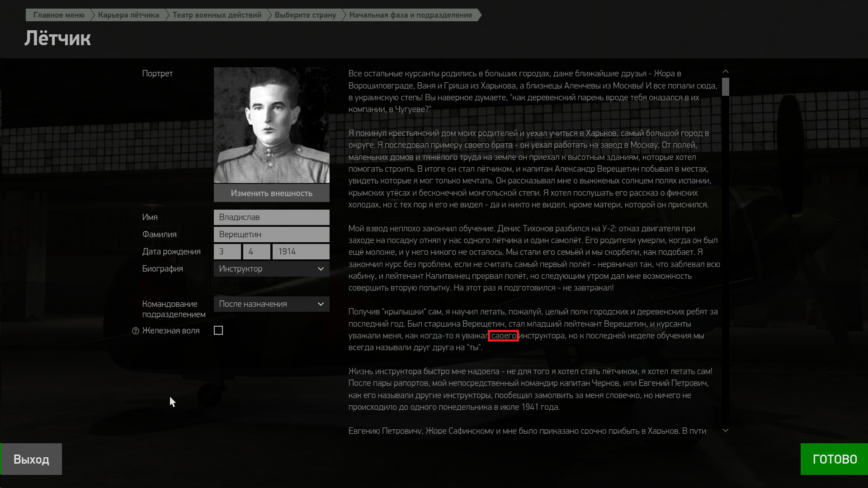Click the scroll down arrow in biography panel
The image size is (868, 488).
726,430
